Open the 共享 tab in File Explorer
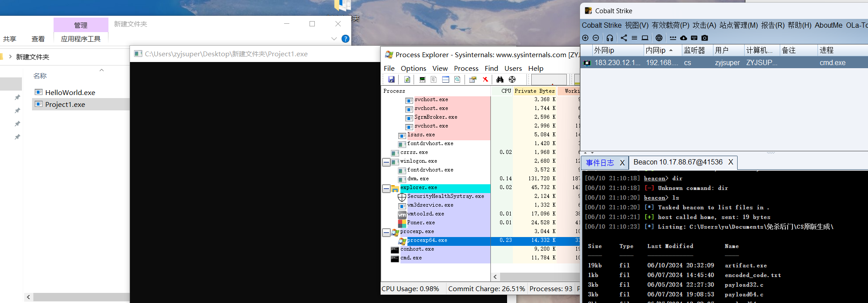 point(10,39)
